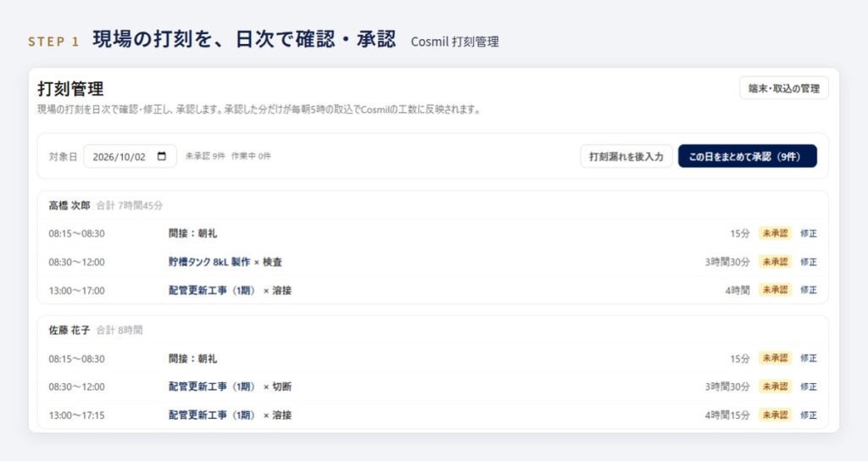Click the 対象日 date input 2026/10/02
Image resolution: width=868 pixels, height=462 pixels.
tap(130, 156)
